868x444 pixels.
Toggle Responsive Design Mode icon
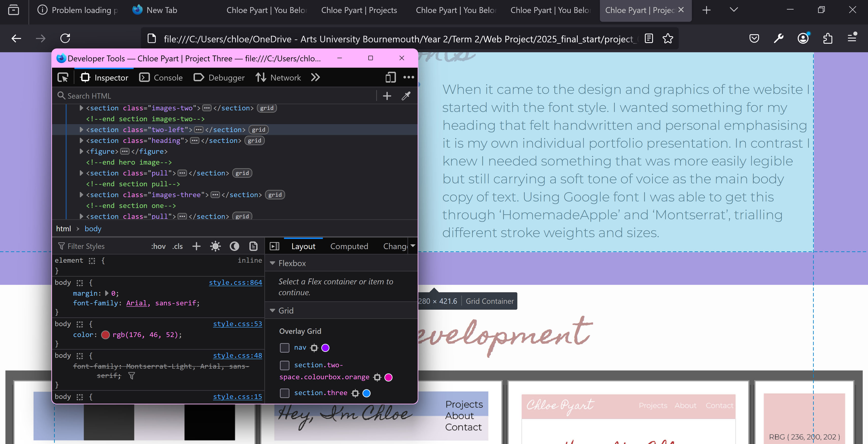390,78
